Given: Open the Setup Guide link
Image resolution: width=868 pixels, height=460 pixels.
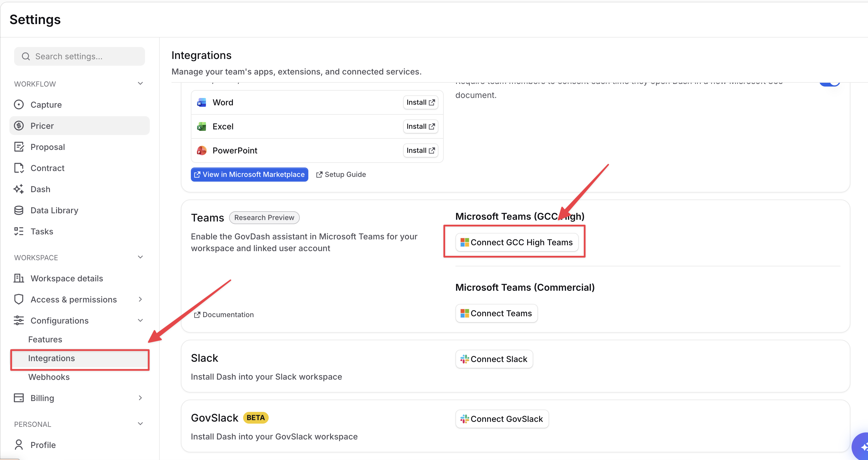Looking at the screenshot, I should pos(341,175).
